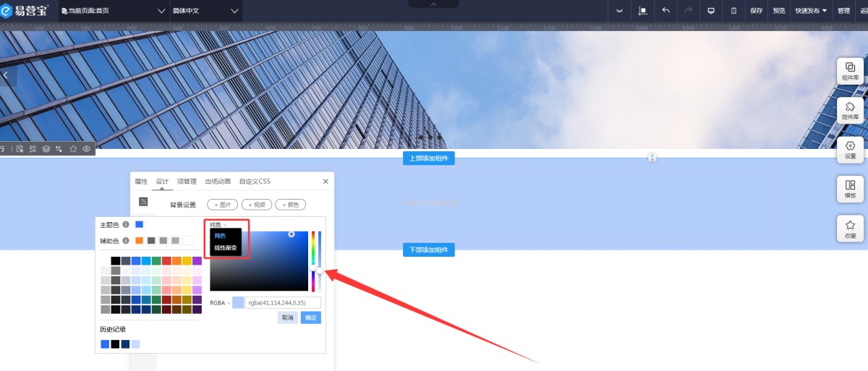The width and height of the screenshot is (868, 371).
Task: Open the current page 首页 dropdown
Action: (x=114, y=11)
